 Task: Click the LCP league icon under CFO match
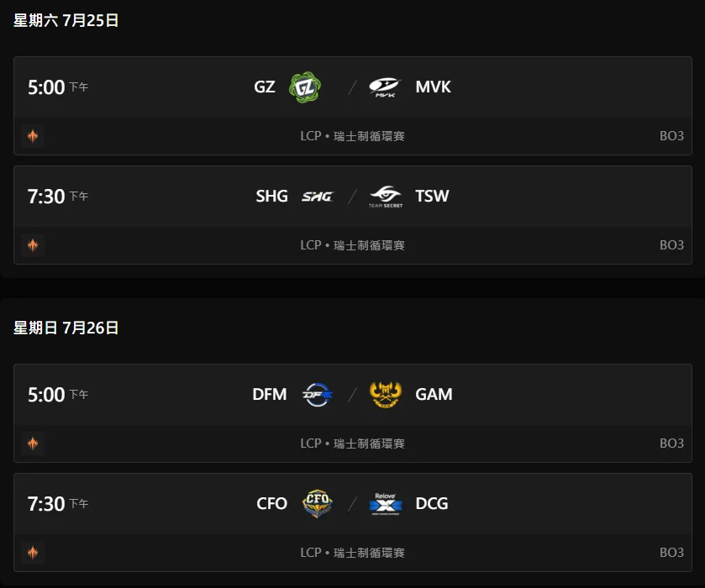click(33, 553)
